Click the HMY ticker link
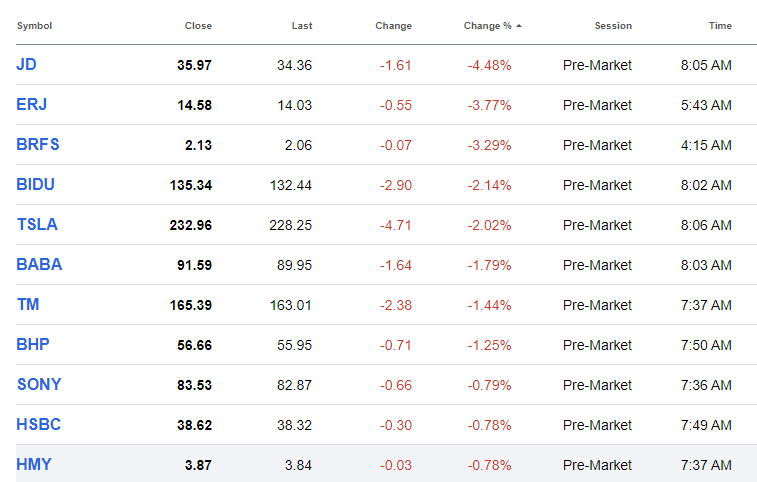Screen dimensions: 757x482 [x=34, y=464]
